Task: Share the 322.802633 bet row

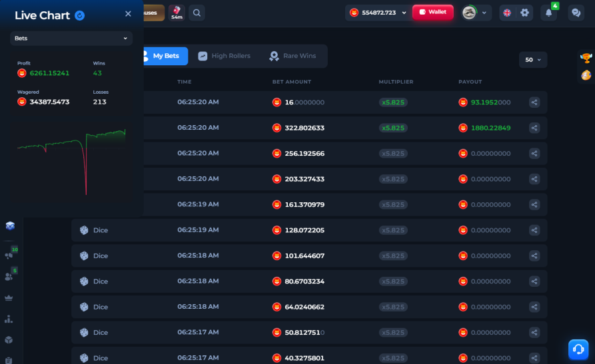Action: pos(534,128)
